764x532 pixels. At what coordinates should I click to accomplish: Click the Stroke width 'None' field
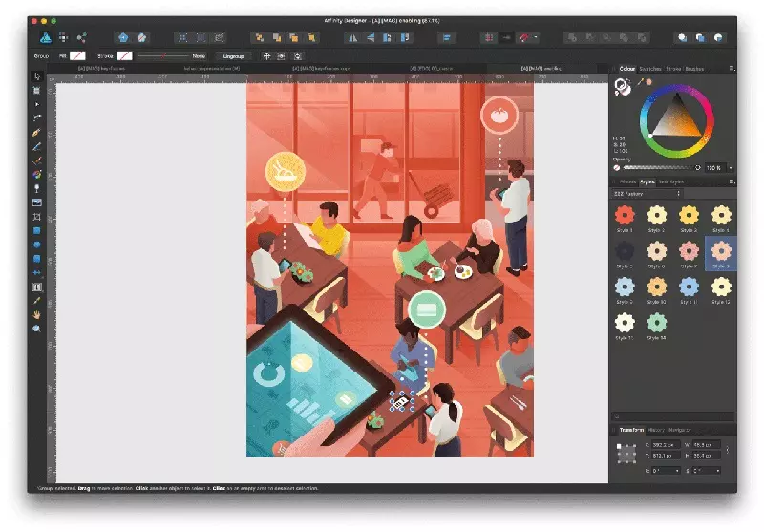coord(199,56)
